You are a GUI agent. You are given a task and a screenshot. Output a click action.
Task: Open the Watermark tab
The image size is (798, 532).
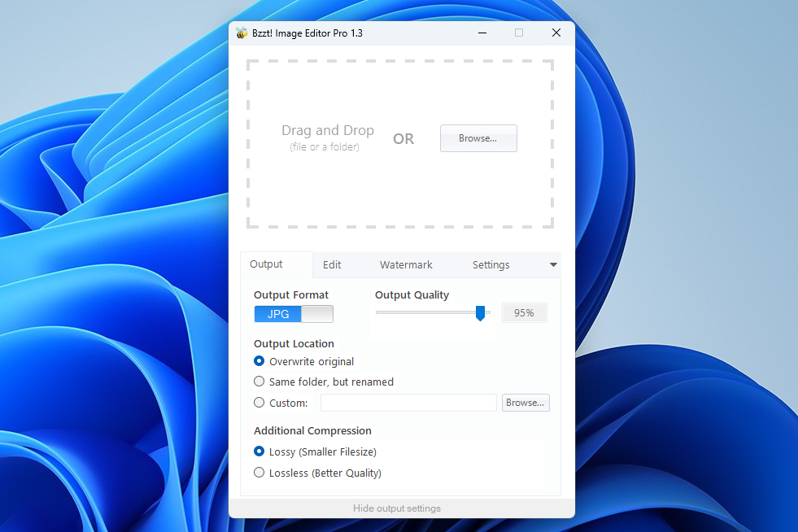pyautogui.click(x=405, y=264)
